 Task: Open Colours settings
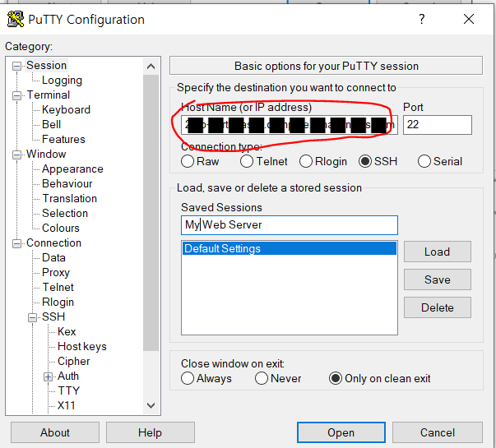tap(60, 228)
